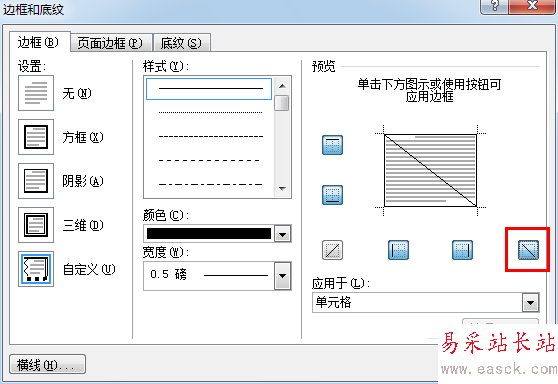Click the 无(N) label
Screen dimensions: 558x384
[77, 93]
